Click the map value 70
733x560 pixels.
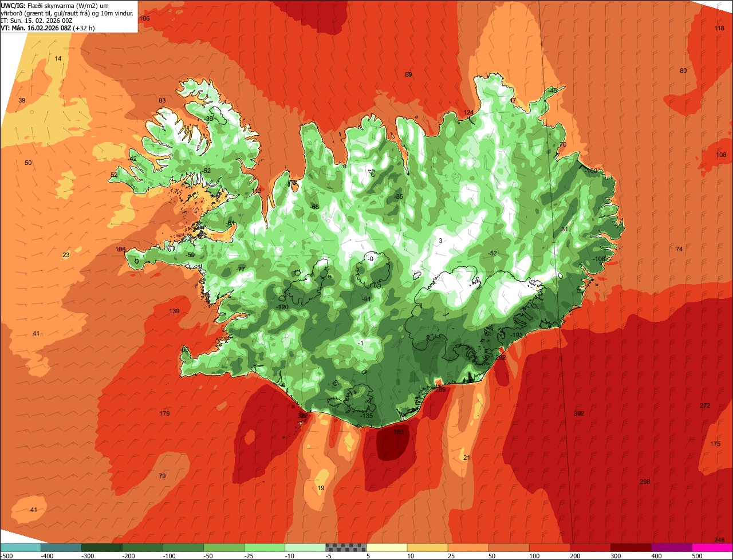pyautogui.click(x=562, y=145)
